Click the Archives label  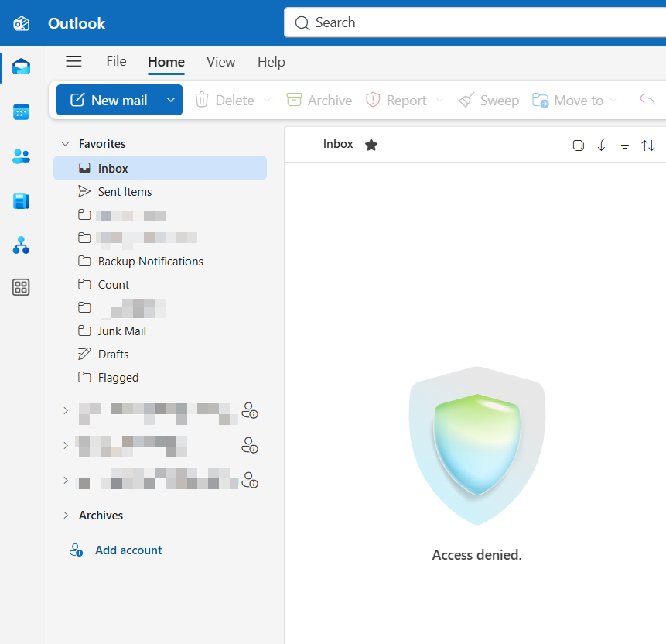[x=101, y=516]
